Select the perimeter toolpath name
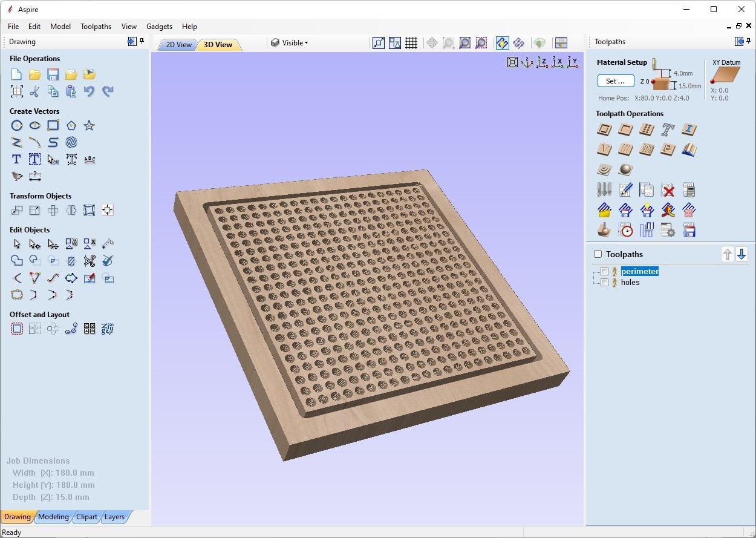Screen dimensions: 756x538 (639, 272)
